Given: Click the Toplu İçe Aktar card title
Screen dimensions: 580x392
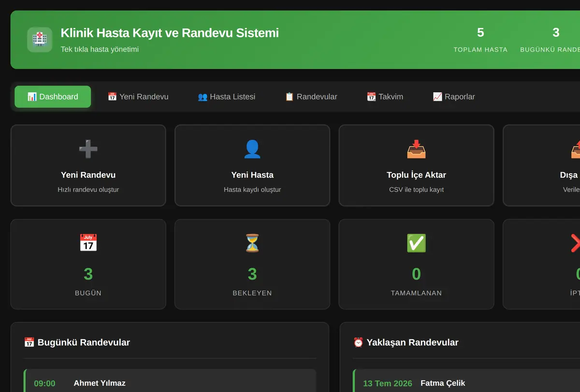Looking at the screenshot, I should click(x=416, y=175).
